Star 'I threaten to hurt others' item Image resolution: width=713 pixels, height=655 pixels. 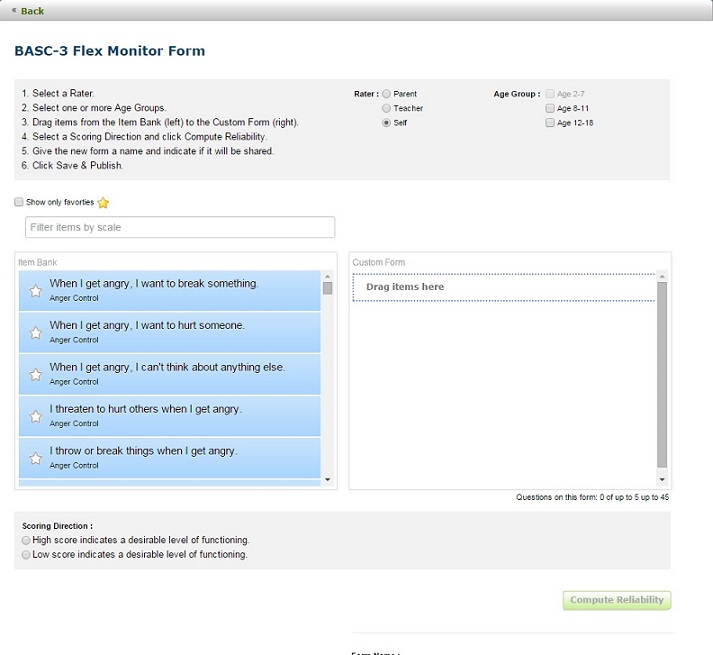click(35, 417)
